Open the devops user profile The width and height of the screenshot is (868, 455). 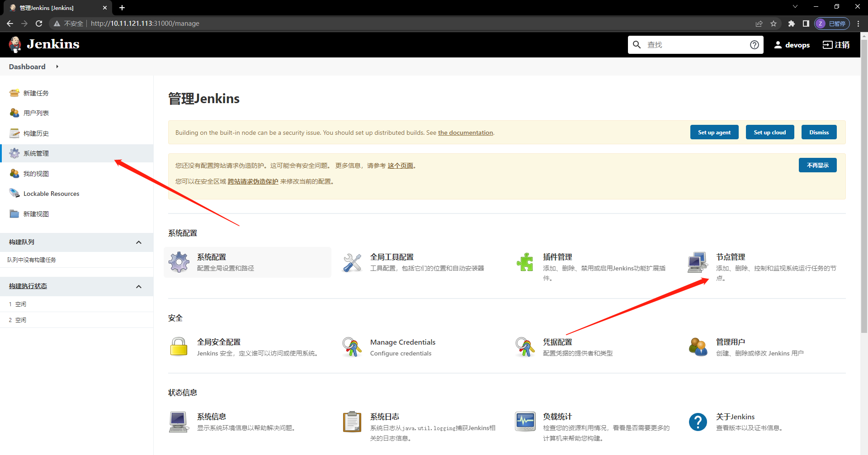click(x=792, y=45)
